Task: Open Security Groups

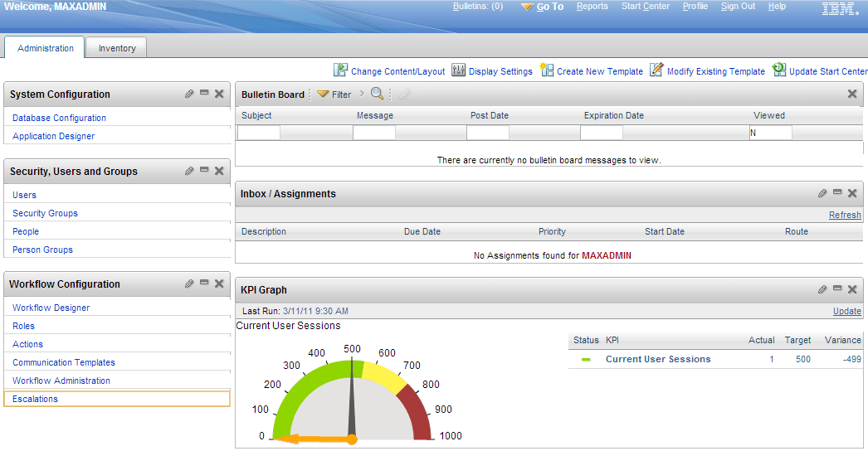Action: (46, 213)
